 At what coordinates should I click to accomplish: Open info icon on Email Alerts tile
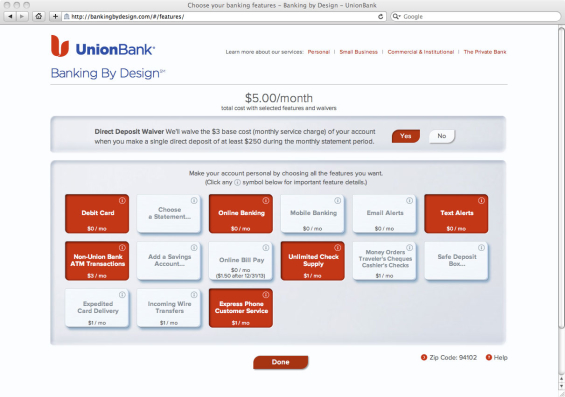click(x=409, y=201)
